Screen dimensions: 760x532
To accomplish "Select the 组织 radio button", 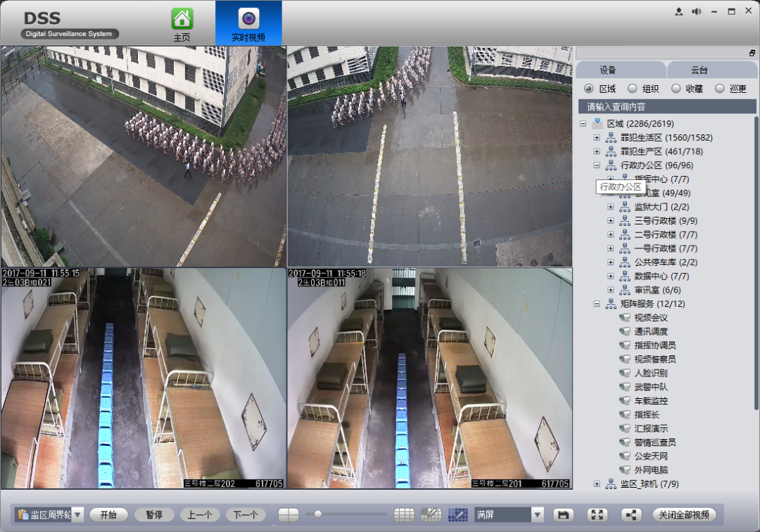I will [632, 89].
